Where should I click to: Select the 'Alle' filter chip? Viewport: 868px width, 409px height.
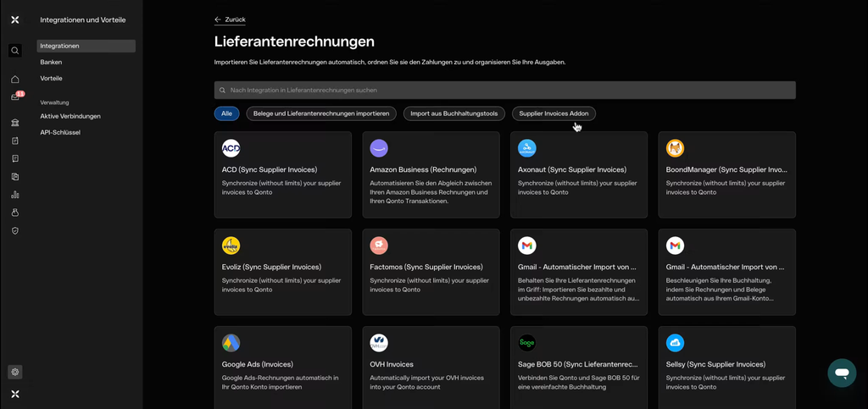[226, 113]
